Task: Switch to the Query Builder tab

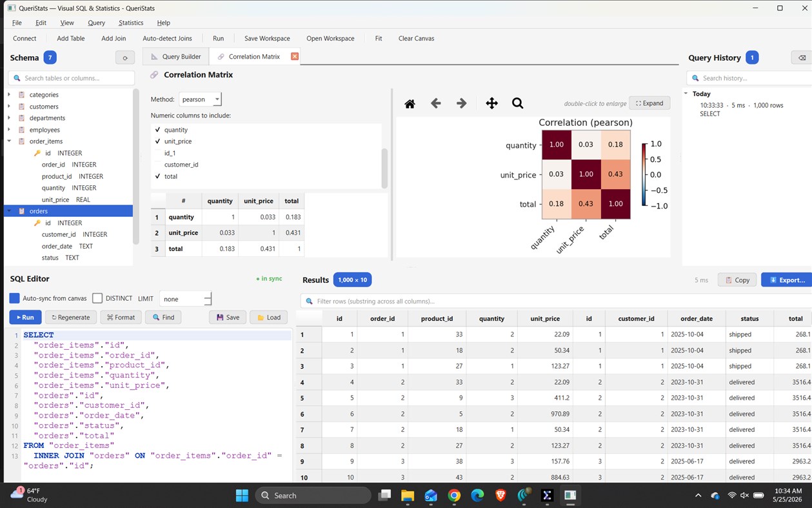Action: click(176, 56)
